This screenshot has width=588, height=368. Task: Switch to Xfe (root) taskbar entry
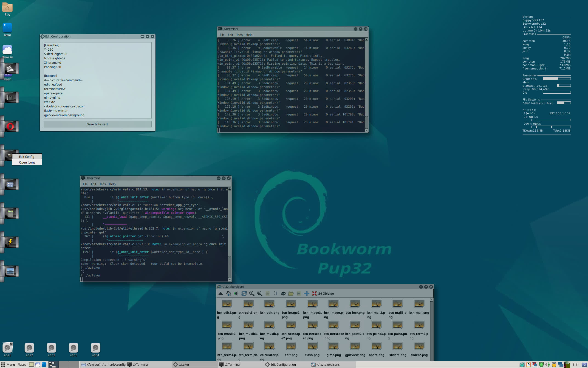(103, 365)
